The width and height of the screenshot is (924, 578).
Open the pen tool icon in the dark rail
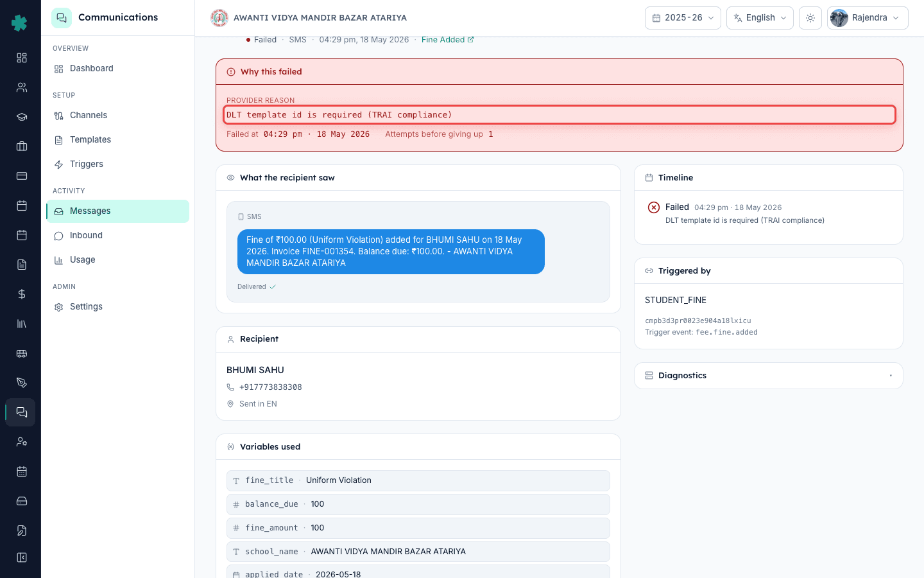pyautogui.click(x=22, y=383)
